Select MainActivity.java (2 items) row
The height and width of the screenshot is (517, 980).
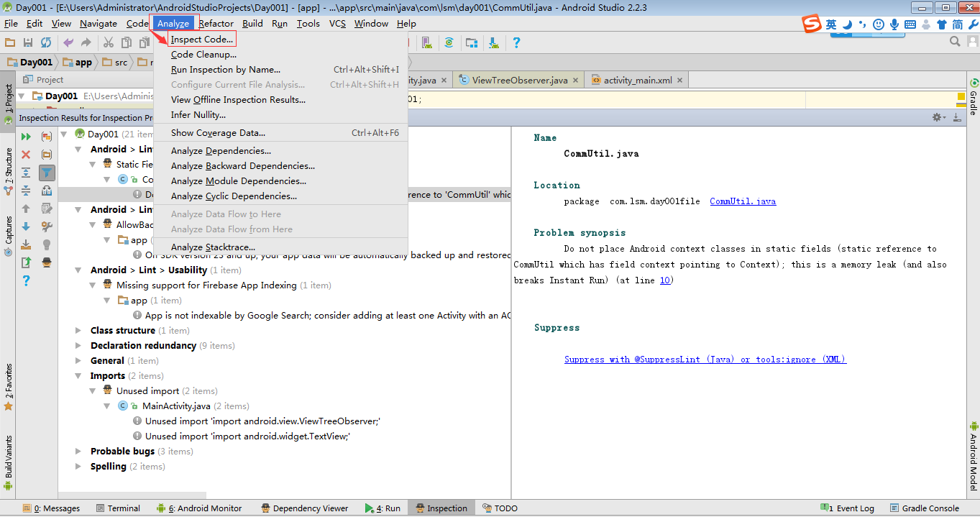coord(183,406)
